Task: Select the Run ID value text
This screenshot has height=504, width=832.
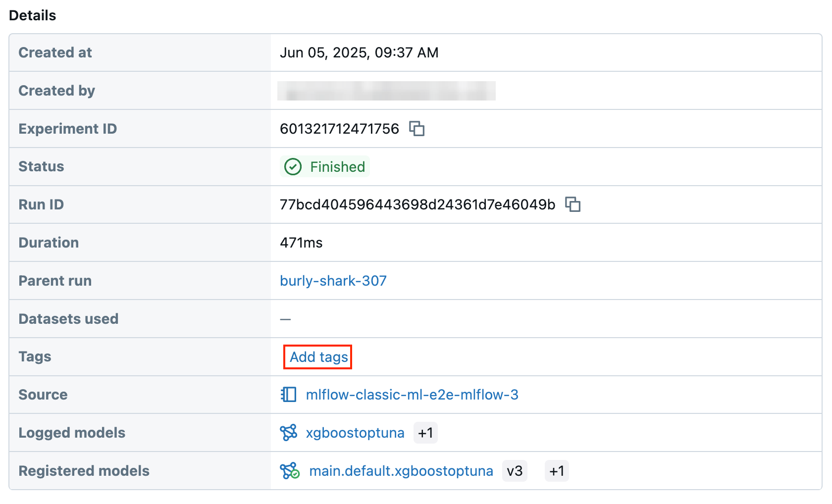Action: (417, 204)
